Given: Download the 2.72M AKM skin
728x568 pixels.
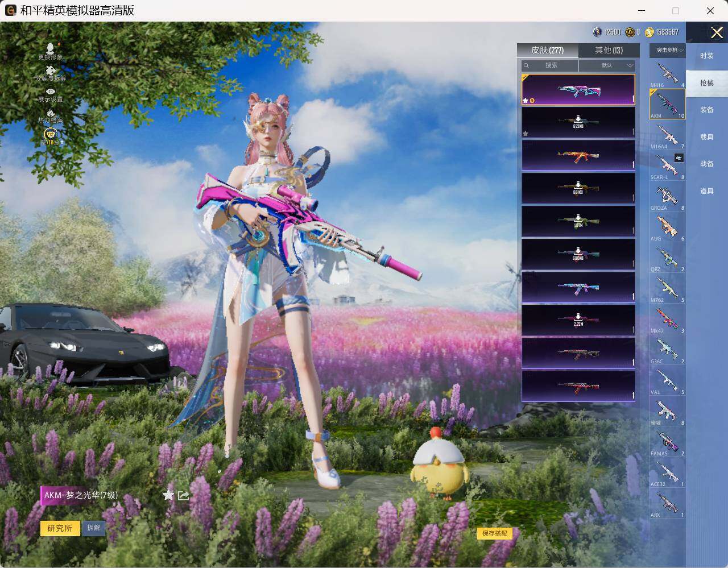Looking at the screenshot, I should point(578,320).
